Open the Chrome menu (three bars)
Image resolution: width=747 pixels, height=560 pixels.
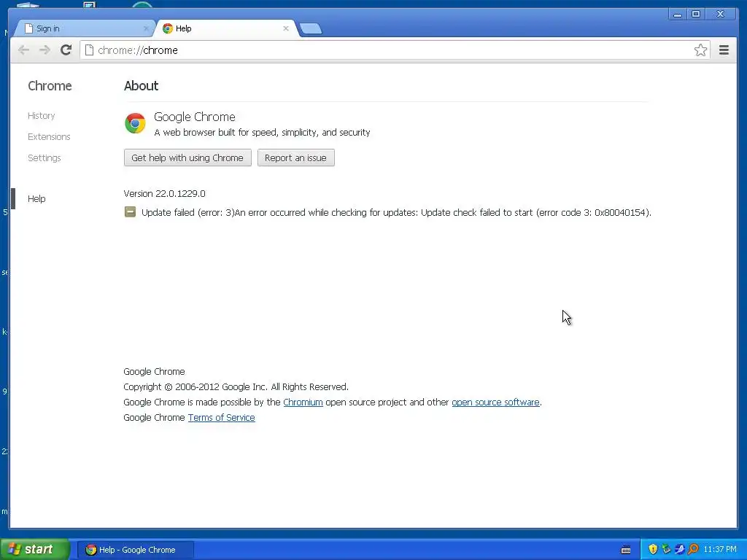[724, 50]
